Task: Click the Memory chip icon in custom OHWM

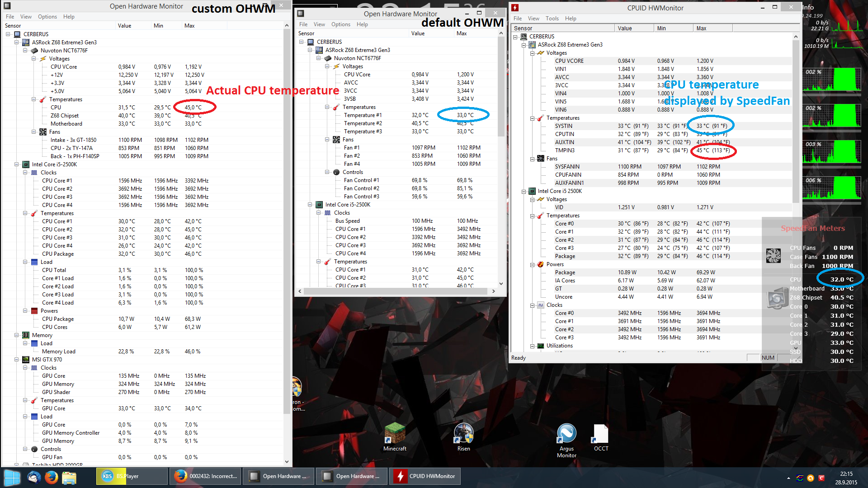Action: coord(26,335)
